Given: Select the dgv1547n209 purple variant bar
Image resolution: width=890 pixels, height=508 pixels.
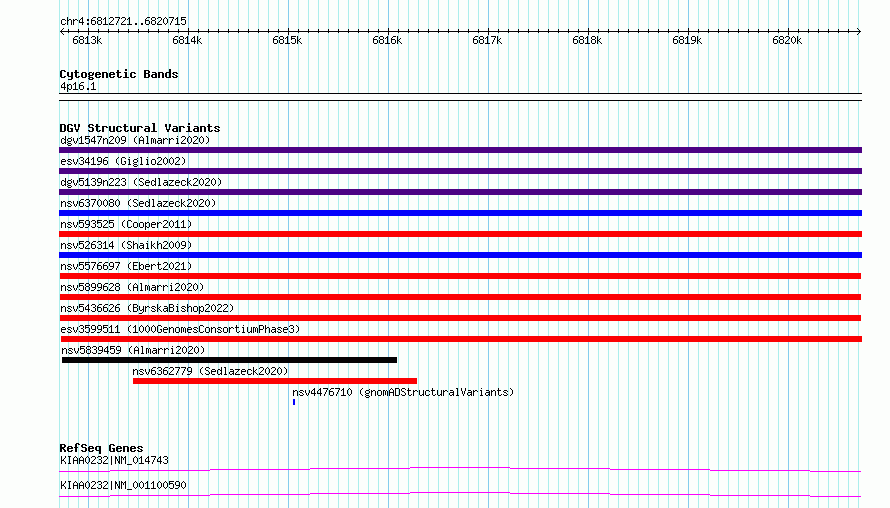Looking at the screenshot, I should 460,150.
